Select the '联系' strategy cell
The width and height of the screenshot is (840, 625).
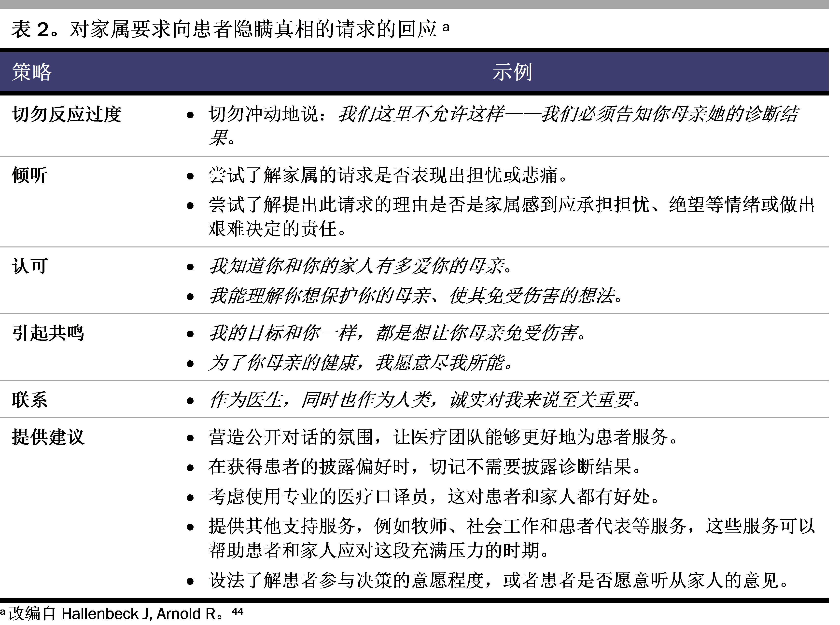(29, 400)
